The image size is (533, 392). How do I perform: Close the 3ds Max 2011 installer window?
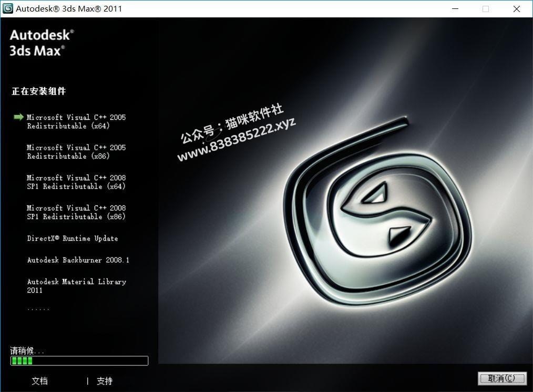point(517,9)
